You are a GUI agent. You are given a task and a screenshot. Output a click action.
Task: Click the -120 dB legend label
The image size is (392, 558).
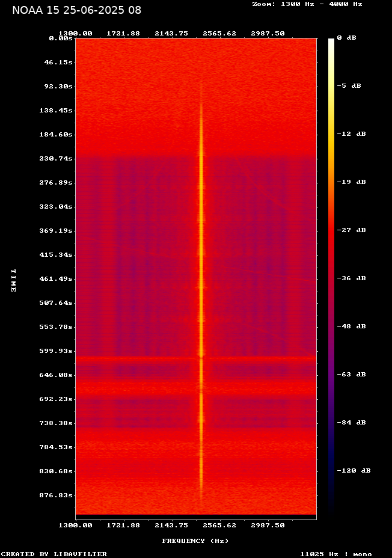[354, 470]
